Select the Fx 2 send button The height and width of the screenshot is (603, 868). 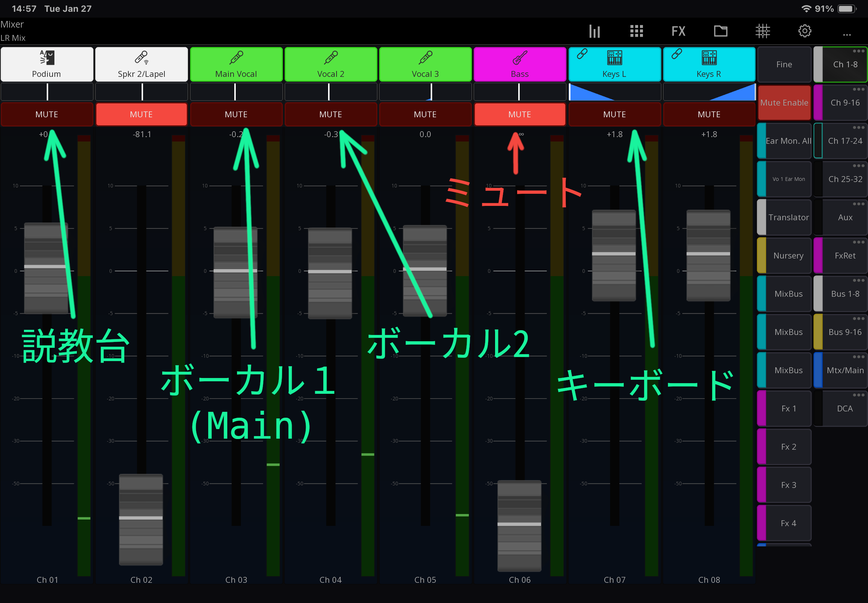pos(788,447)
